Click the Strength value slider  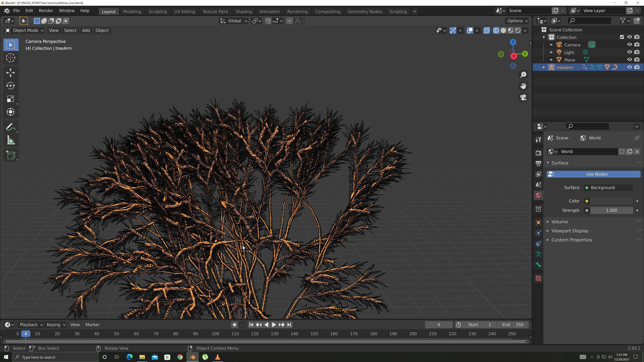point(611,211)
